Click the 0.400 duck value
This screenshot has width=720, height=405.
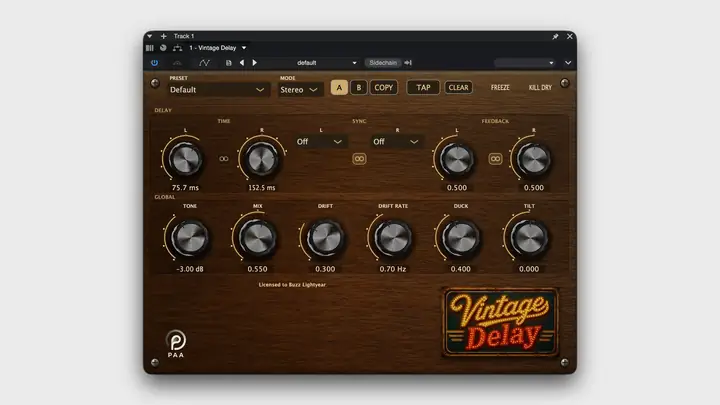point(461,269)
